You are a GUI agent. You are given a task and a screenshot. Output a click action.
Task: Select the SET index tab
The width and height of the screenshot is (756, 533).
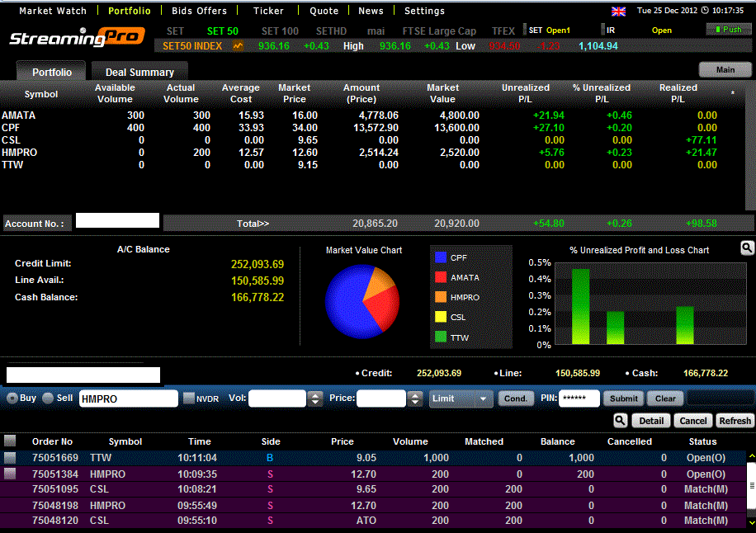[x=175, y=31]
